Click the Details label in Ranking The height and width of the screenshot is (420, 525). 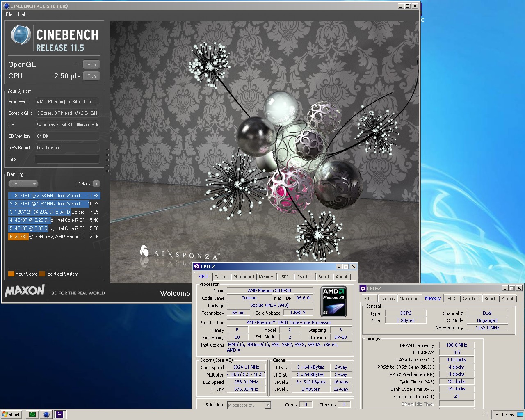(x=84, y=184)
